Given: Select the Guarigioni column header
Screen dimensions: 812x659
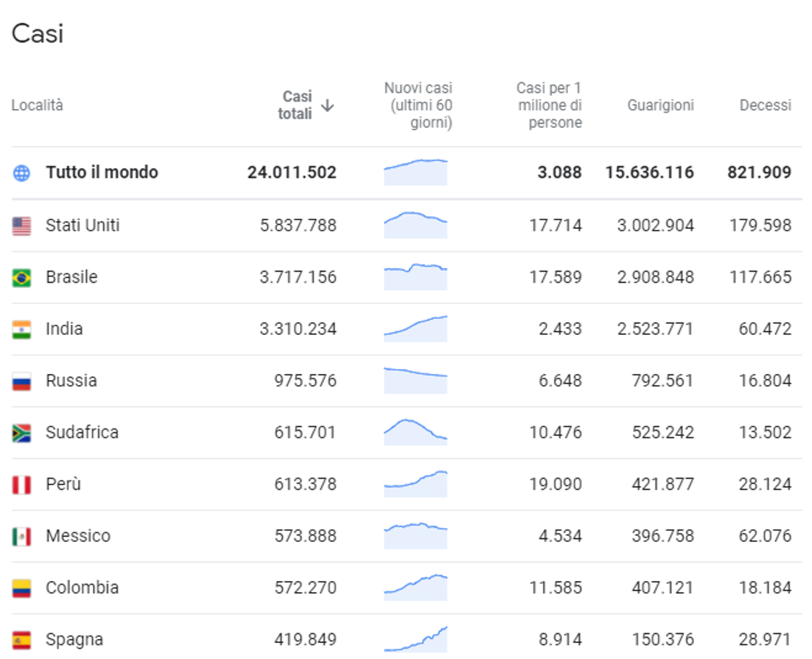Looking at the screenshot, I should click(660, 105).
